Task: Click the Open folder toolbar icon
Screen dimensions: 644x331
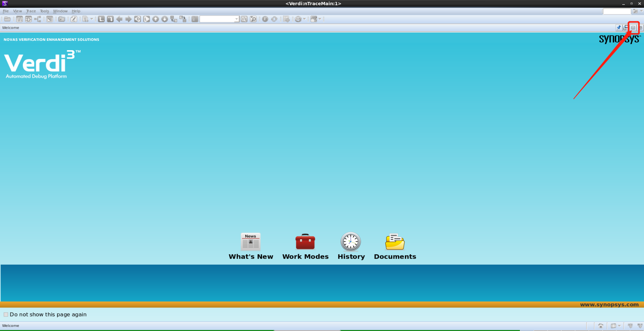Action: pos(7,19)
